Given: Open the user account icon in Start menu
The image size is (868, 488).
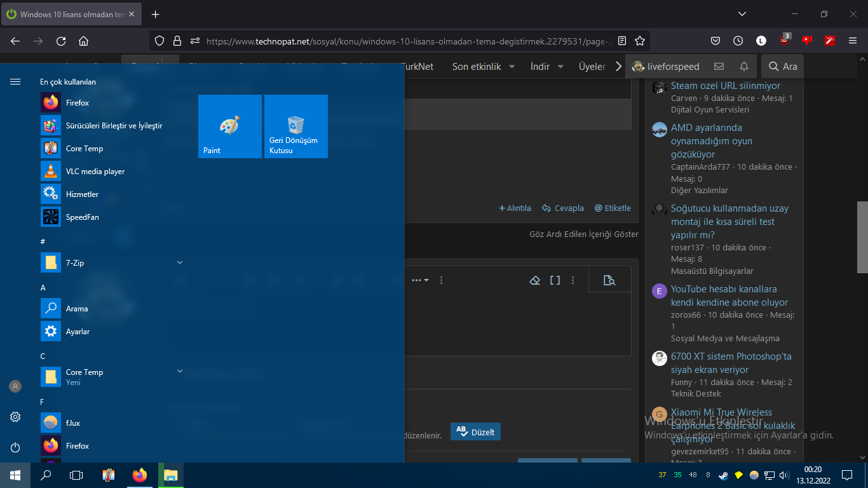Looking at the screenshot, I should (x=15, y=386).
